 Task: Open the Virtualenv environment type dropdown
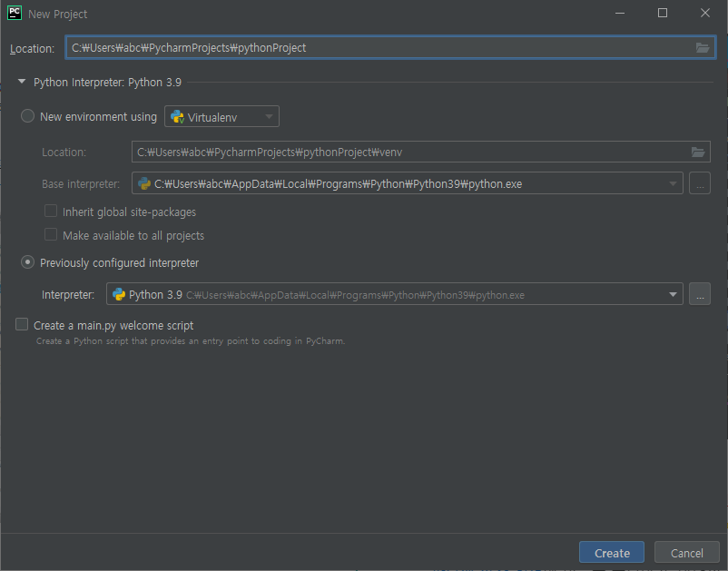tap(221, 116)
